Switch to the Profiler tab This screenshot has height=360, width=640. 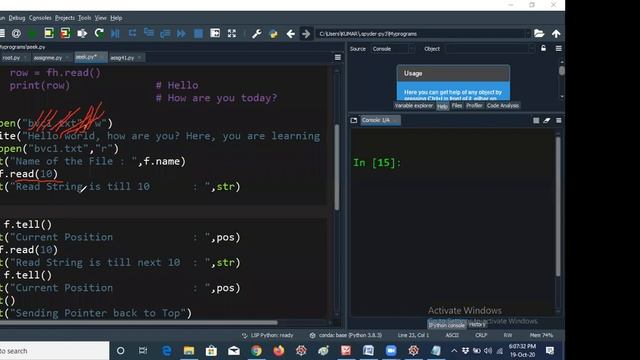click(x=474, y=106)
